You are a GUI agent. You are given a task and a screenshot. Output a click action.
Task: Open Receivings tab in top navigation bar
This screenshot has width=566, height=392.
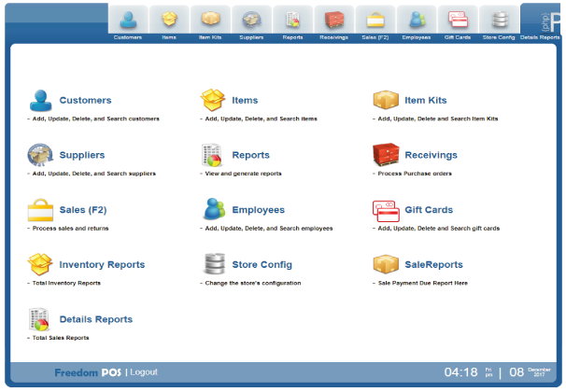click(x=333, y=22)
